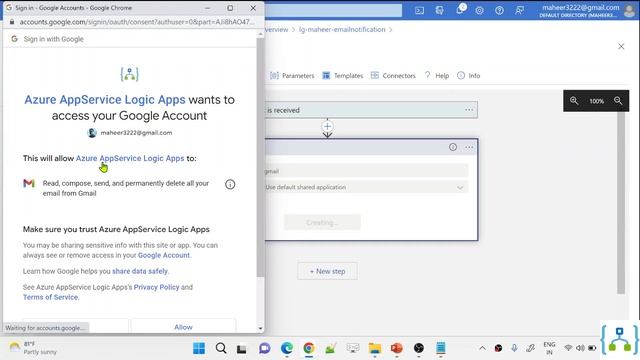Open Azure help question mark icon

pyautogui.click(x=500, y=10)
